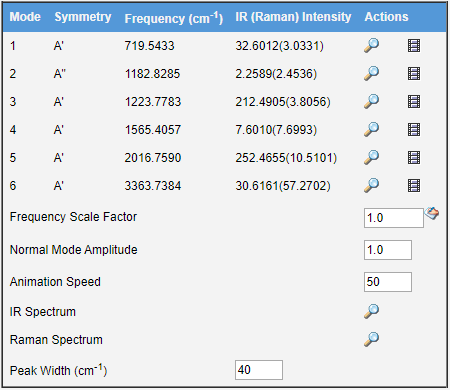Screen dimensions: 450x390
Task: View mode 2 at 1182.8285 frequency
Action: pyautogui.click(x=371, y=73)
